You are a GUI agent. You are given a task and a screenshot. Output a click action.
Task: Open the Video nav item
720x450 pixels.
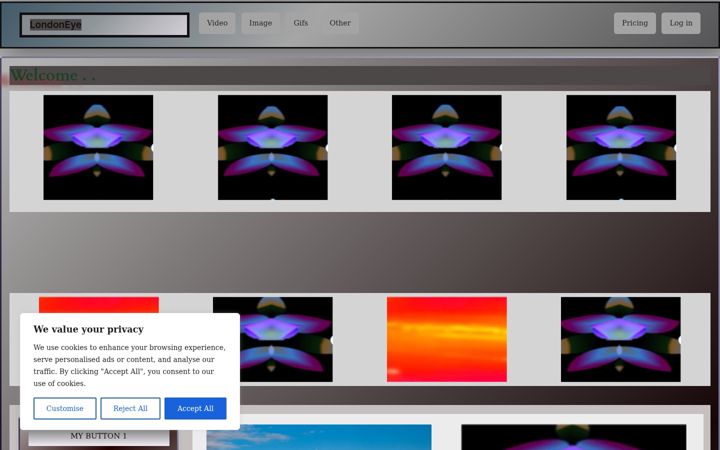(x=217, y=23)
